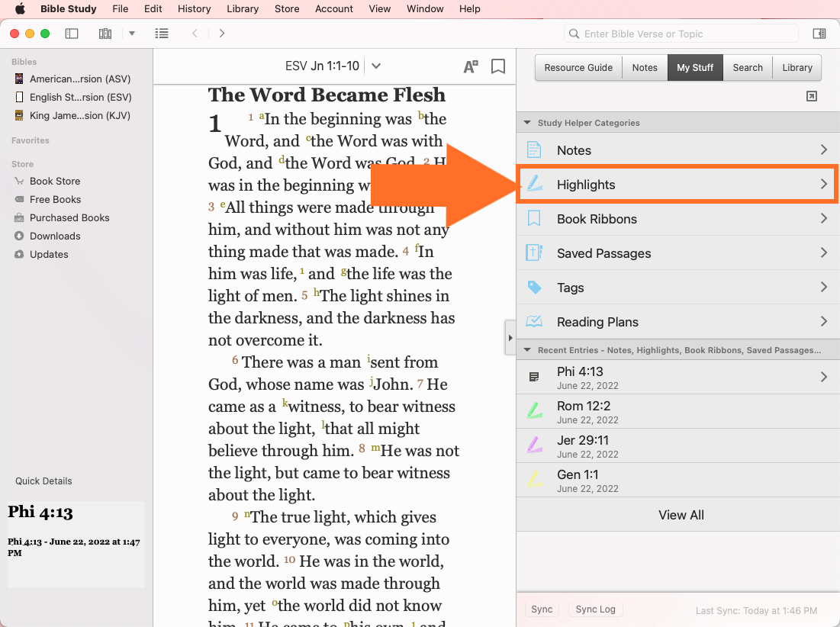Collapse the Study Helper Categories section
Screen dimensions: 840x627
click(526, 123)
